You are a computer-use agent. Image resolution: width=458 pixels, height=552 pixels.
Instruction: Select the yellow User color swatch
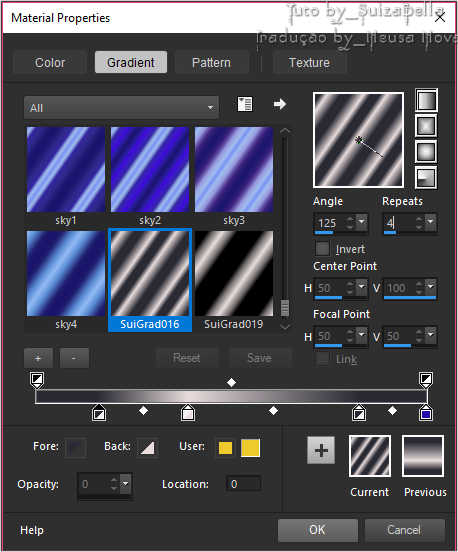(x=225, y=448)
